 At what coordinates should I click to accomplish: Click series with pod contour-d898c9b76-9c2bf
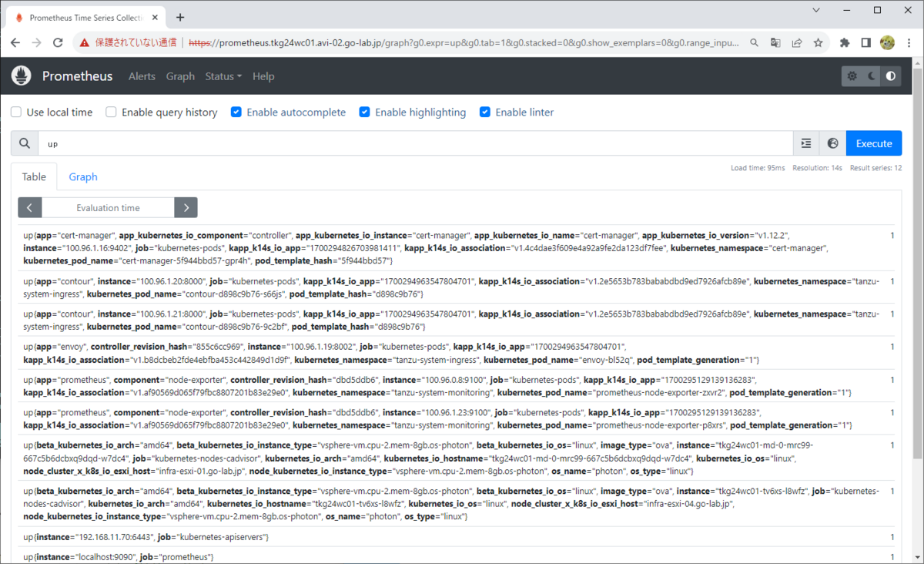point(458,320)
